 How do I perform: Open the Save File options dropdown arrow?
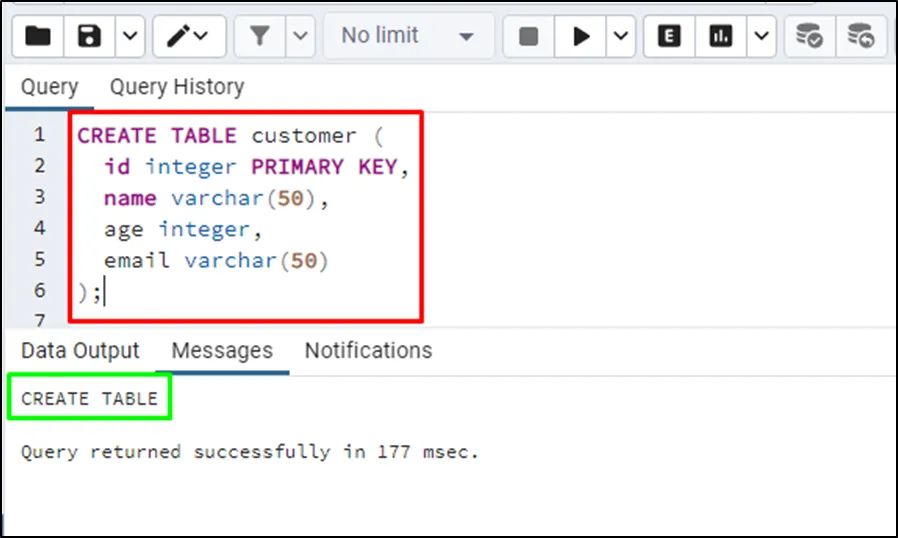click(x=131, y=37)
